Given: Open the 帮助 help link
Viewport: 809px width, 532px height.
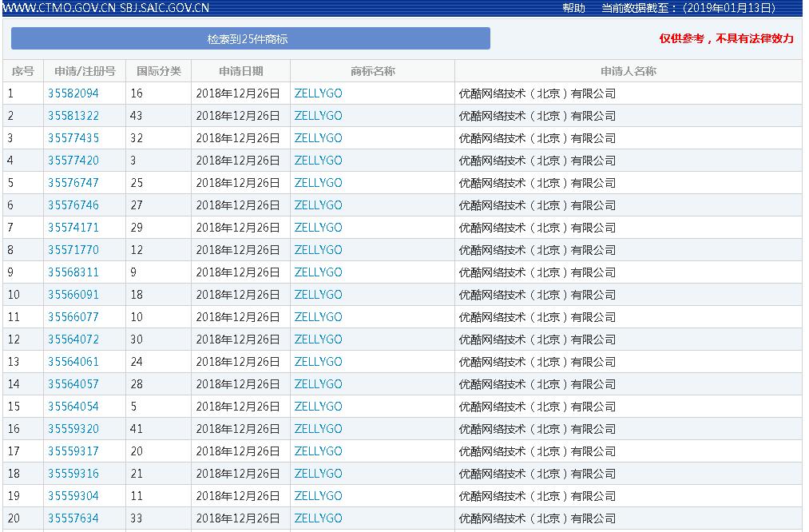Looking at the screenshot, I should [573, 8].
